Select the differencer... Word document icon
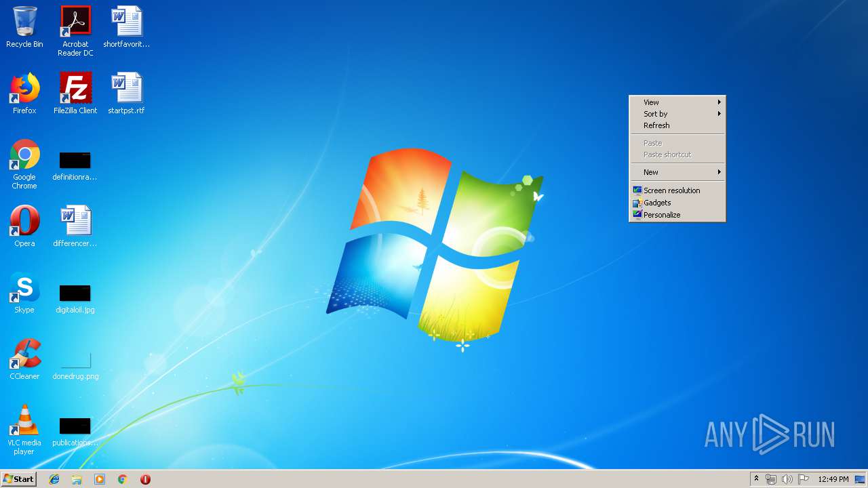 pyautogui.click(x=75, y=226)
